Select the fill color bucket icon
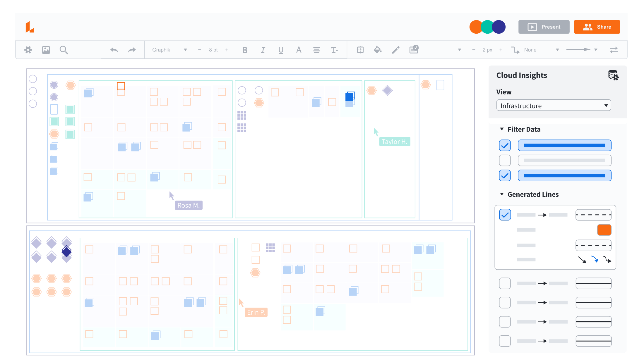Image resolution: width=644 pixels, height=362 pixels. coord(378,50)
